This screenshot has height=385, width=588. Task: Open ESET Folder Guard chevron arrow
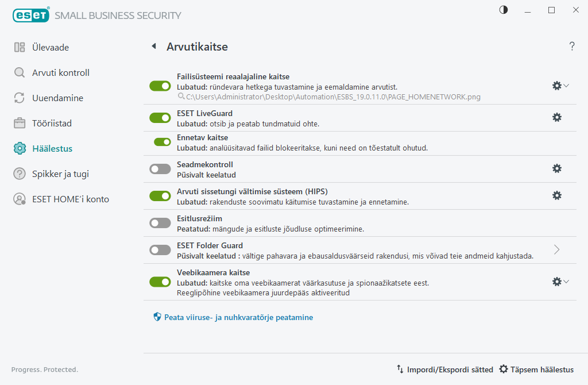[x=556, y=249]
